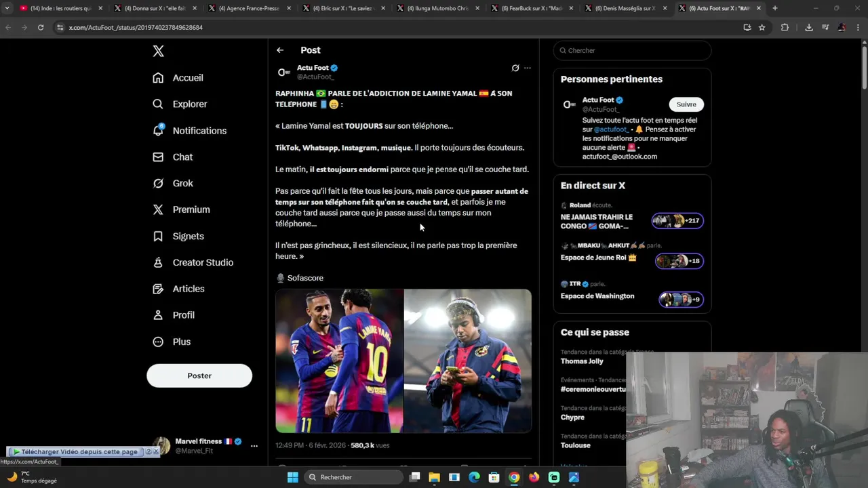Open Accueil in the sidebar
Image resolution: width=868 pixels, height=488 pixels.
click(178, 78)
